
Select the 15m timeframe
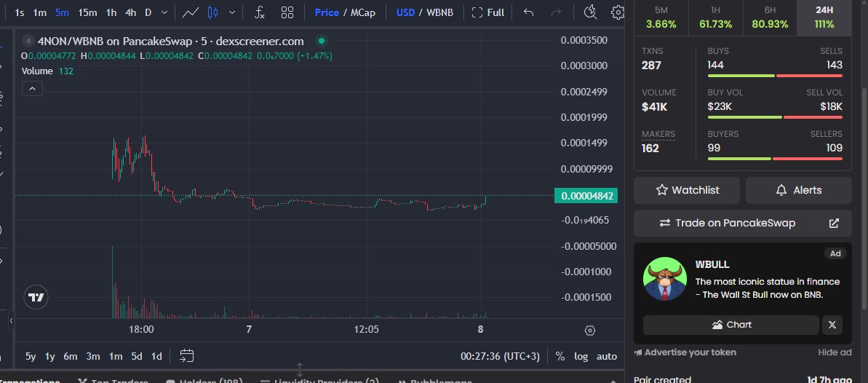(x=87, y=12)
